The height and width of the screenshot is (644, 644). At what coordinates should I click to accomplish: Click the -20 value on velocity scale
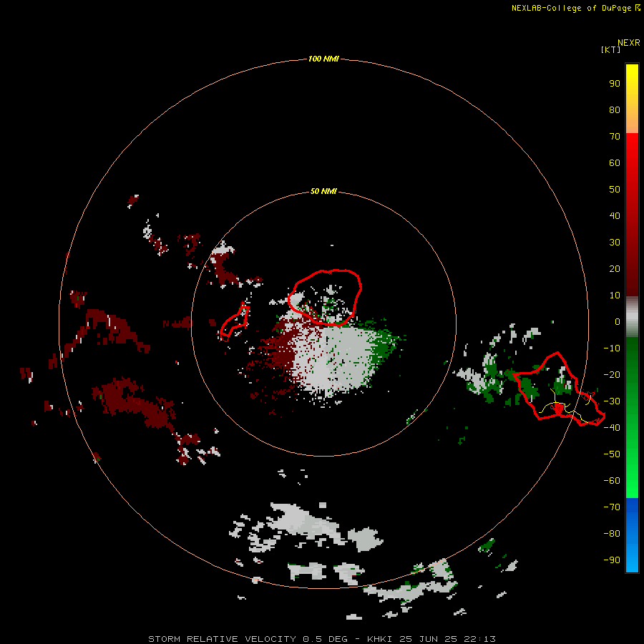pyautogui.click(x=612, y=375)
